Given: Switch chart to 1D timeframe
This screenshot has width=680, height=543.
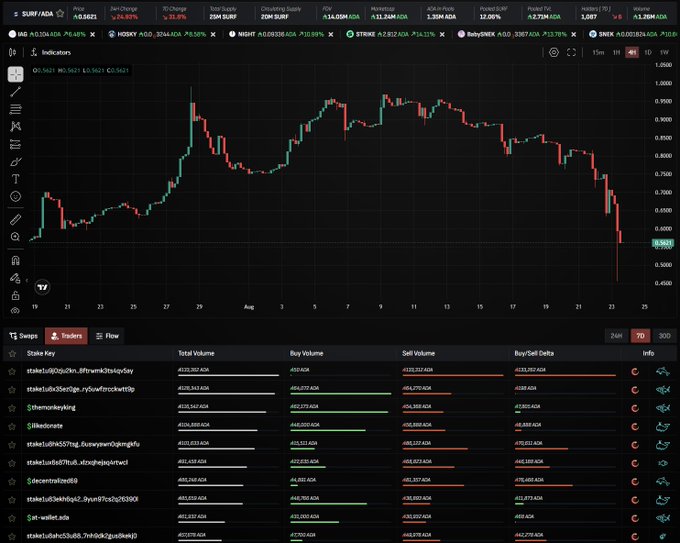Looking at the screenshot, I should 648,52.
